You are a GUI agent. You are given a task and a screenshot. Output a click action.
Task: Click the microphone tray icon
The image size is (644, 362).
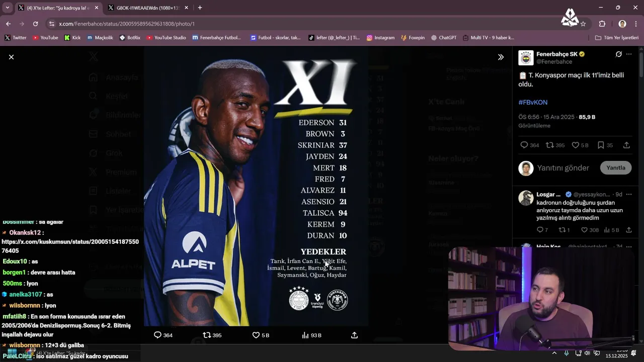(567, 353)
